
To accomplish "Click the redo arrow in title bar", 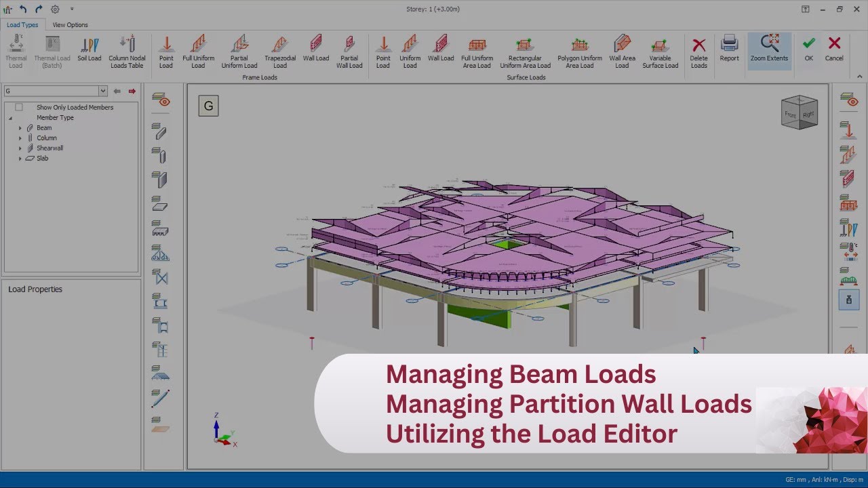I will 39,9.
